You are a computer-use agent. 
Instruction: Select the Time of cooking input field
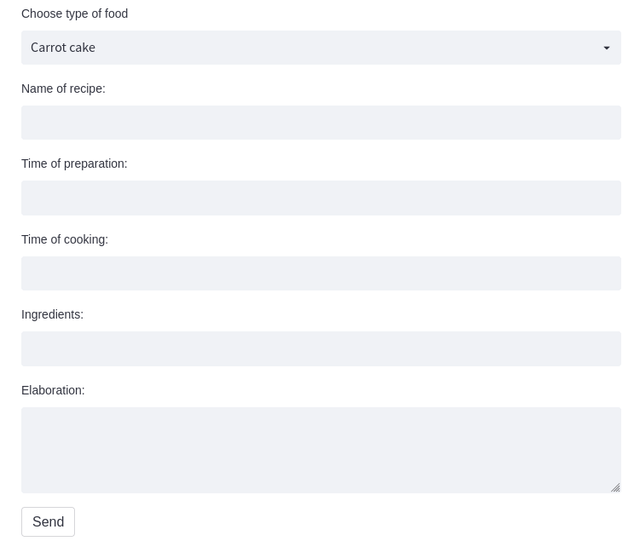321,273
